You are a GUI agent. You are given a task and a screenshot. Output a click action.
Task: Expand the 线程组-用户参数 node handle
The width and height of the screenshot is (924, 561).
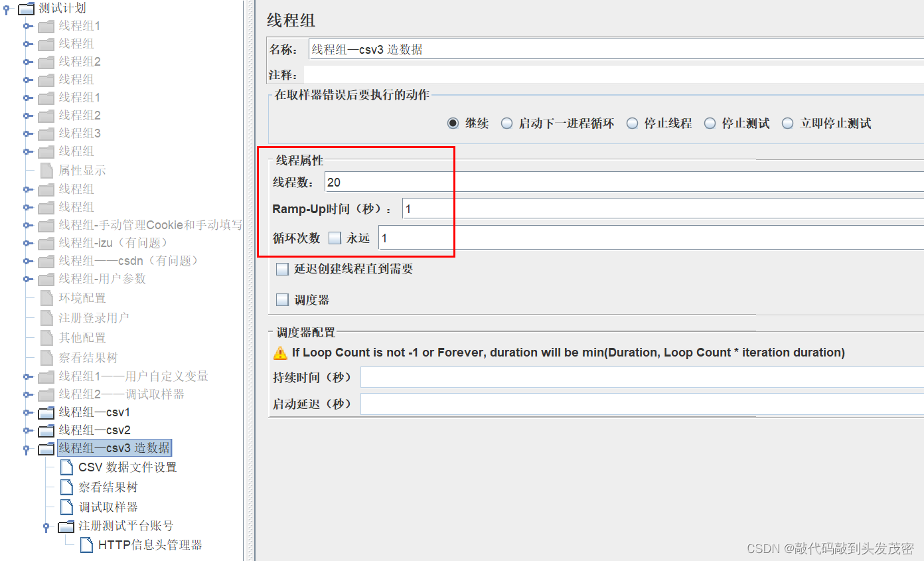pos(27,279)
